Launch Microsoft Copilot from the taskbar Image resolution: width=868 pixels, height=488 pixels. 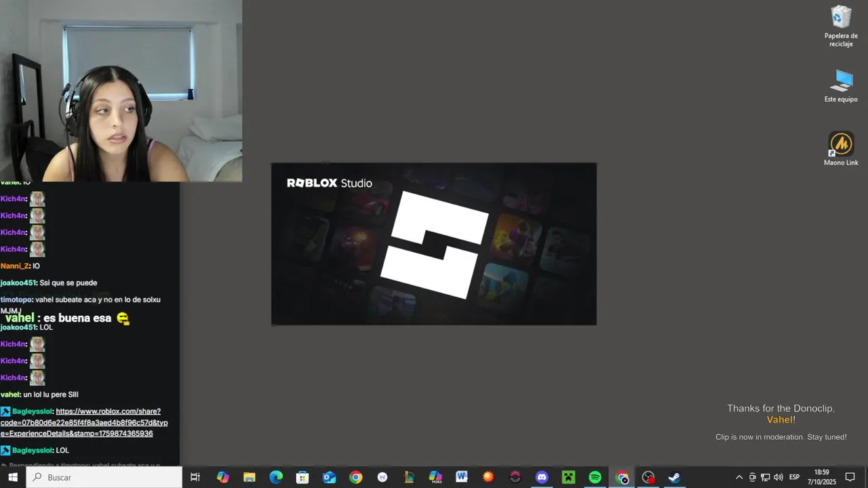point(223,477)
